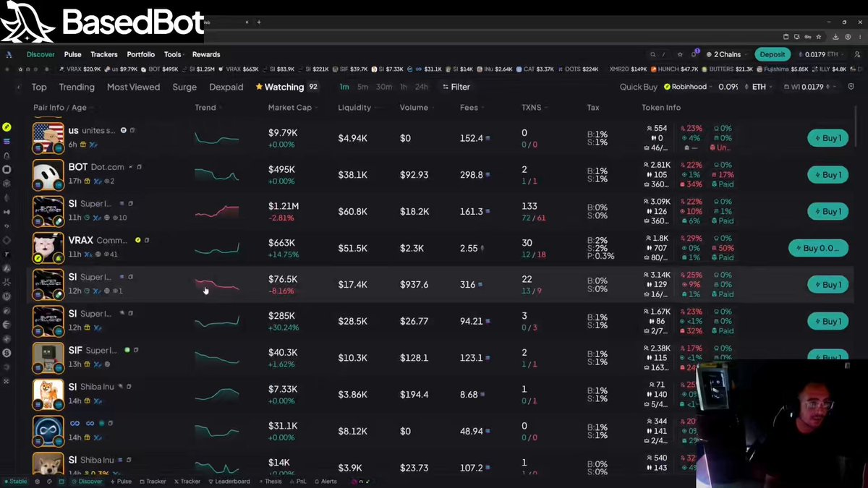The width and height of the screenshot is (868, 488).
Task: Select the 1m timeframe
Action: (344, 87)
